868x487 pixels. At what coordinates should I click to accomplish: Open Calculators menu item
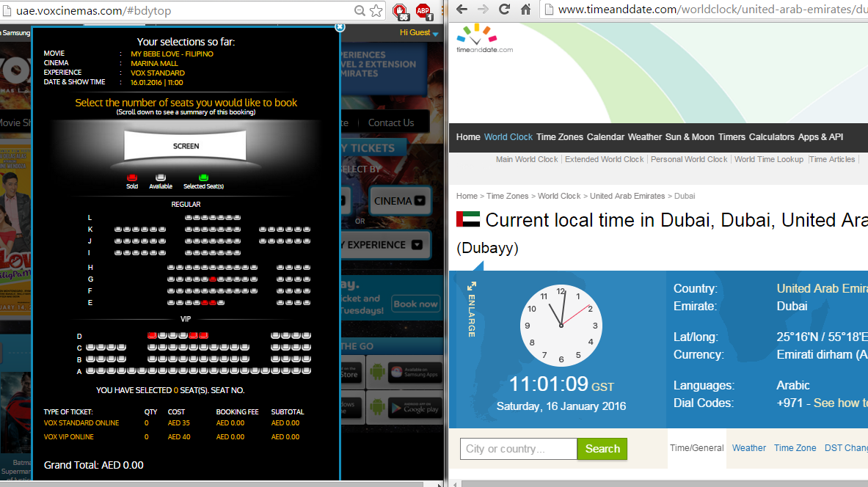coord(772,136)
